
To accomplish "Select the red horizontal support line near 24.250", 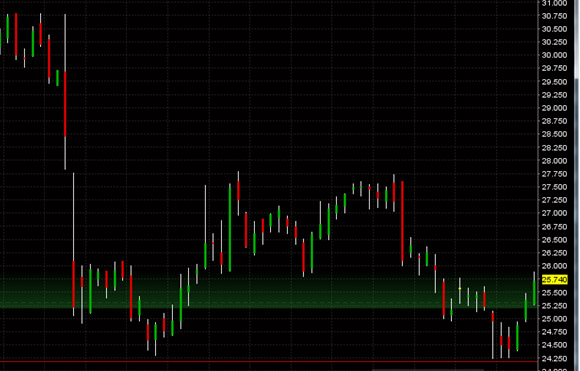I will click(x=269, y=361).
